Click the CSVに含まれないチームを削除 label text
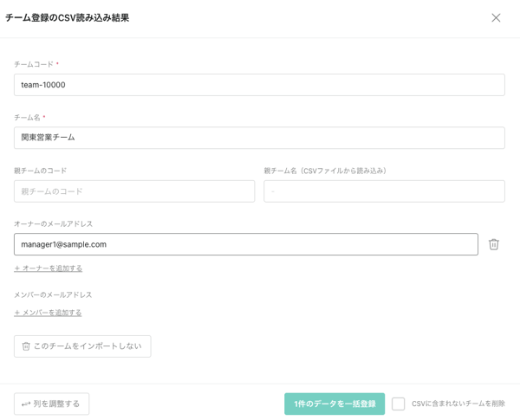The width and height of the screenshot is (520, 420). pyautogui.click(x=458, y=404)
